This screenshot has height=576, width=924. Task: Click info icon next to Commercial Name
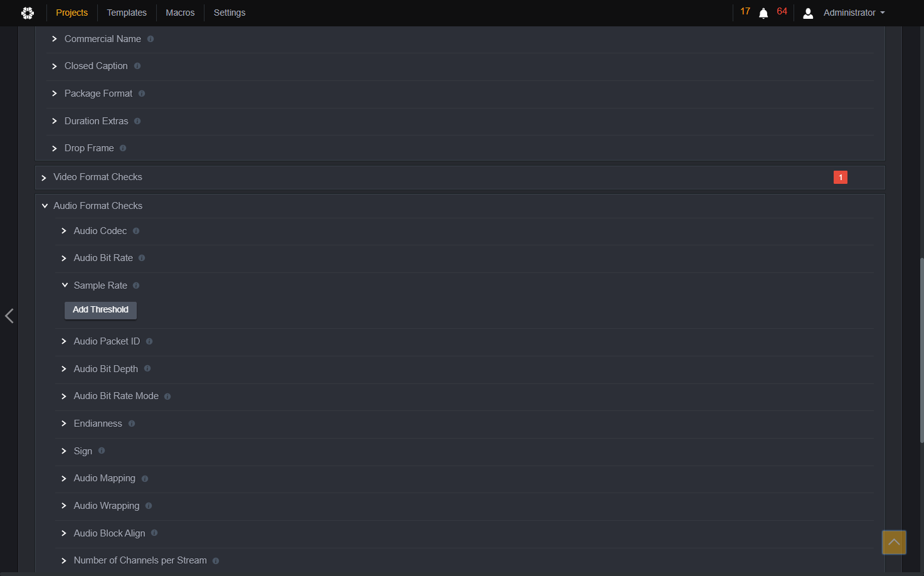(x=151, y=39)
